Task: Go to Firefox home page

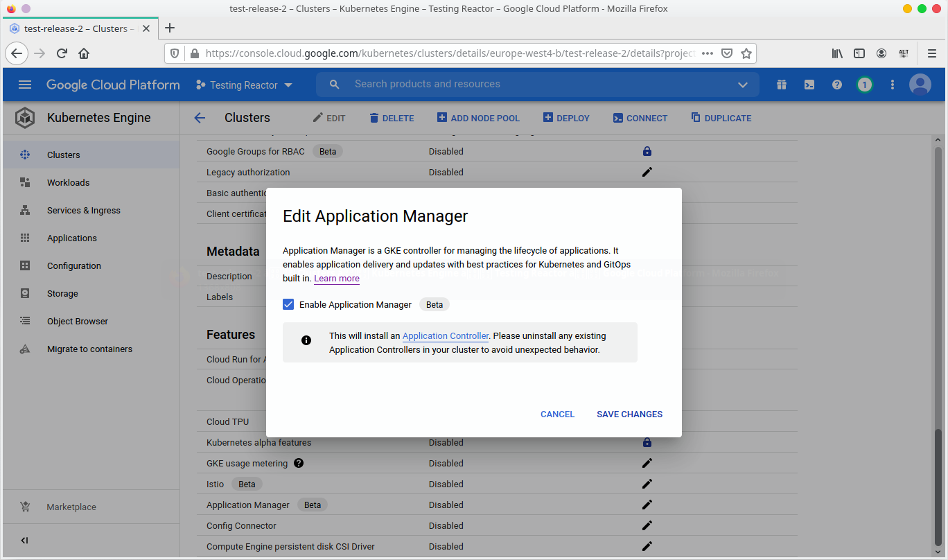Action: tap(84, 53)
